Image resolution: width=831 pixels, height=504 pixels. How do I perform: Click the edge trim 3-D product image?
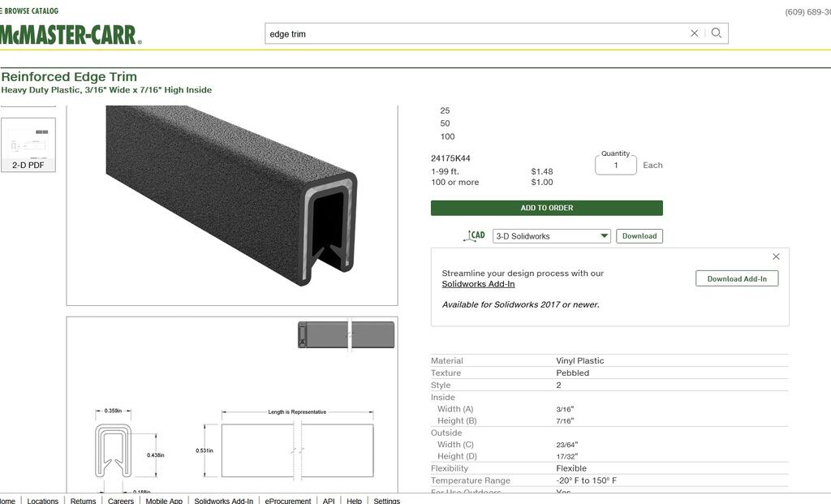point(231,195)
